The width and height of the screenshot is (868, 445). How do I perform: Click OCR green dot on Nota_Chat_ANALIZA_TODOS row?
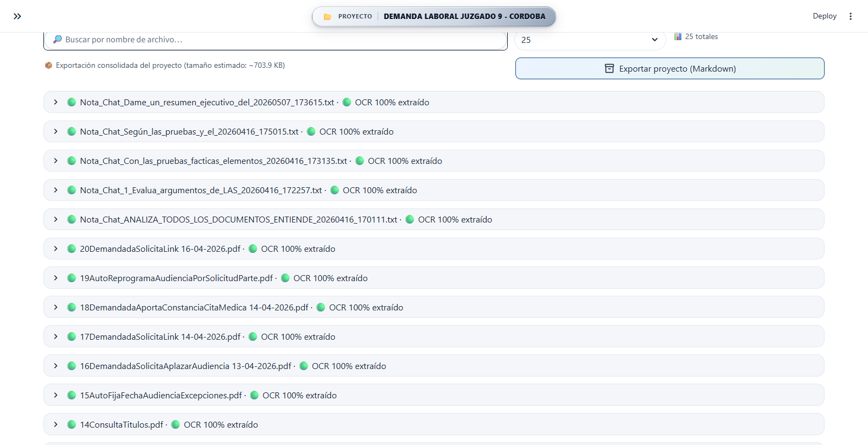click(410, 219)
